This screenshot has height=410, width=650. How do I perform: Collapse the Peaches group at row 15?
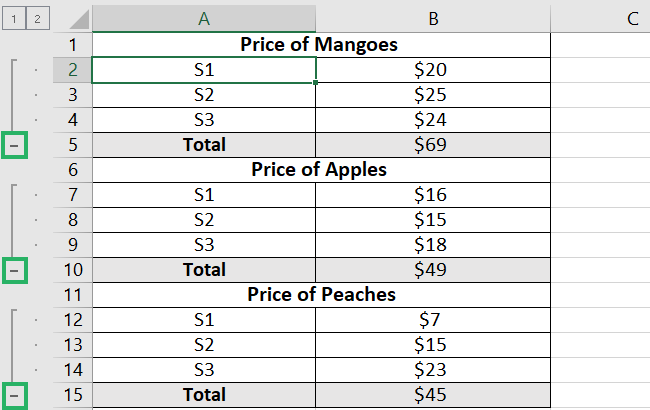[14, 396]
